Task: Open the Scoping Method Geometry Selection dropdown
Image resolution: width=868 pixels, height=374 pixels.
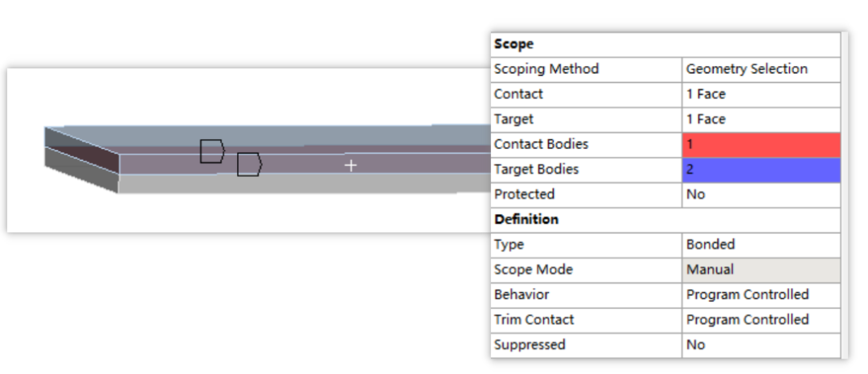Action: point(761,69)
